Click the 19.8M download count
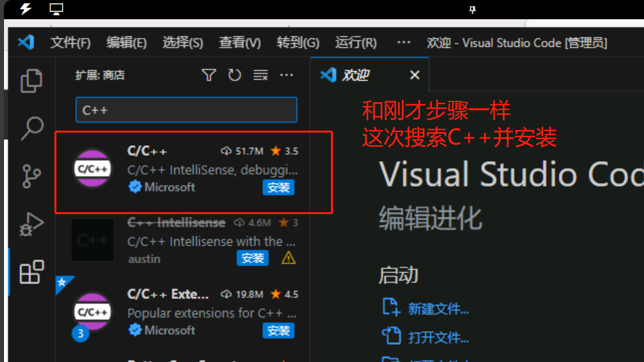Image resolution: width=644 pixels, height=362 pixels. click(249, 294)
